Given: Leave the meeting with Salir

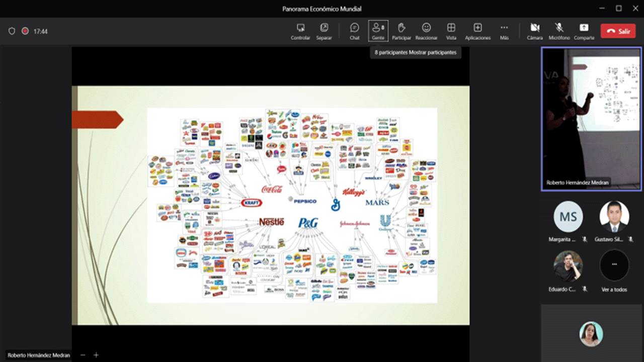Looking at the screenshot, I should (x=618, y=31).
